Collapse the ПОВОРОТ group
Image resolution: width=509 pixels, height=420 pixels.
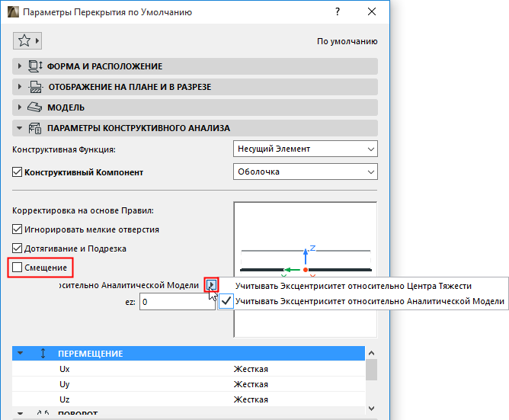coord(20,413)
